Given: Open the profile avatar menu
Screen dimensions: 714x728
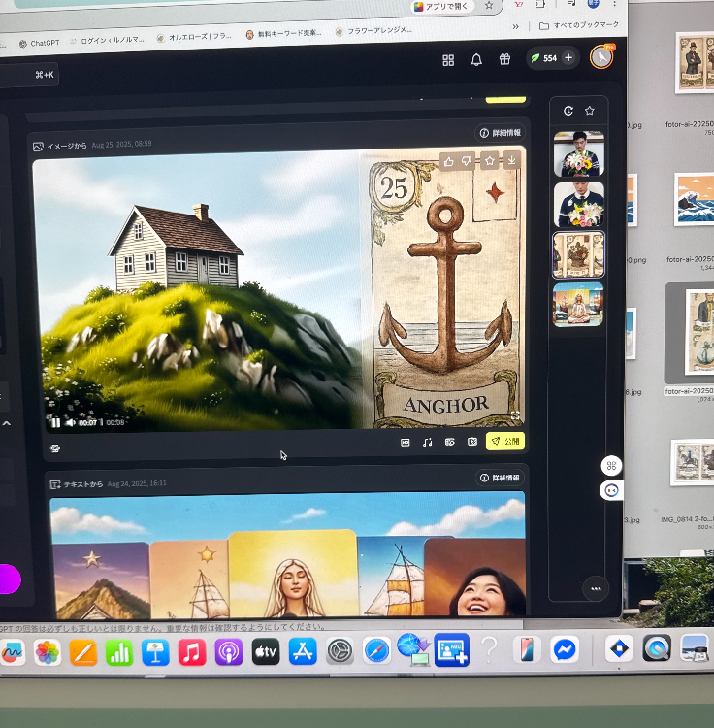Looking at the screenshot, I should [x=601, y=57].
